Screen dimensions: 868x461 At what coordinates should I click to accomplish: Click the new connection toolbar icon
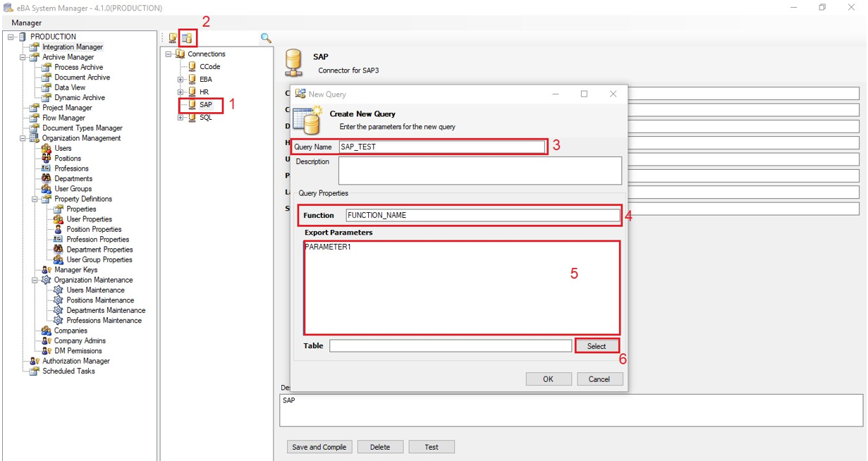[173, 38]
